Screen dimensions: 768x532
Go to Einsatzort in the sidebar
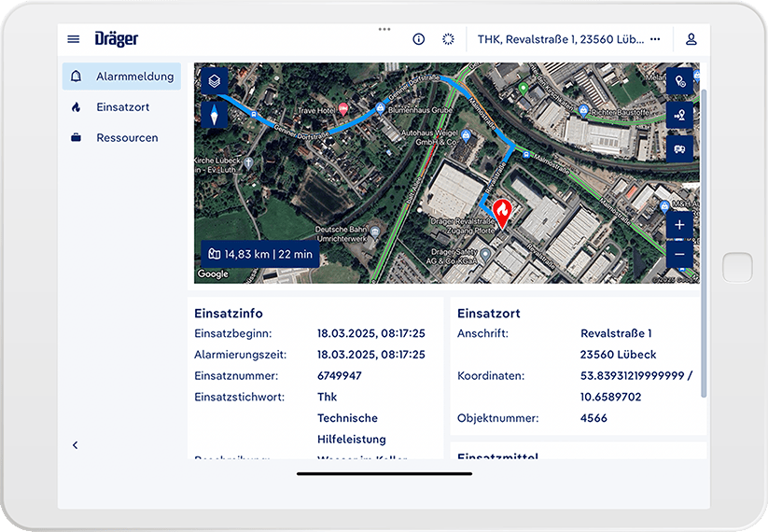pos(121,107)
